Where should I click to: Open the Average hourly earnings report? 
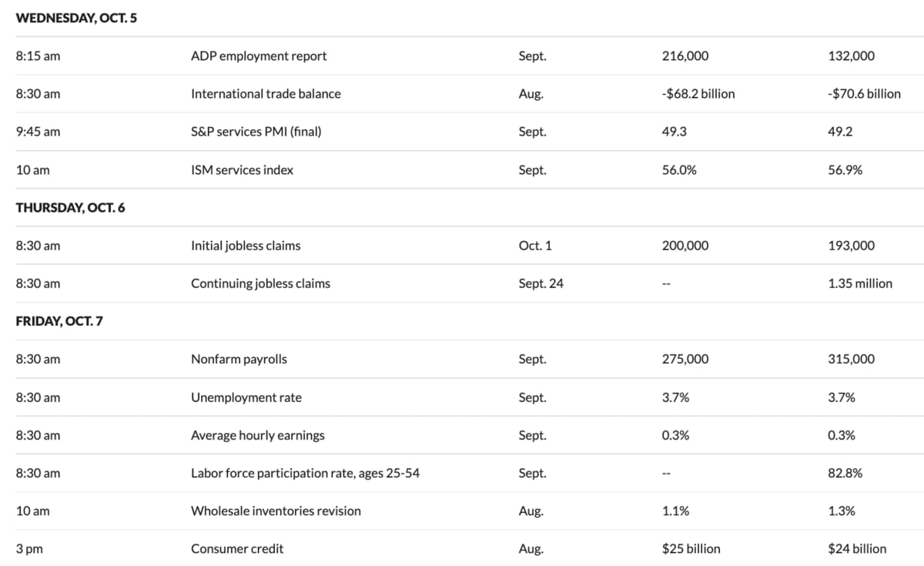[x=258, y=435]
